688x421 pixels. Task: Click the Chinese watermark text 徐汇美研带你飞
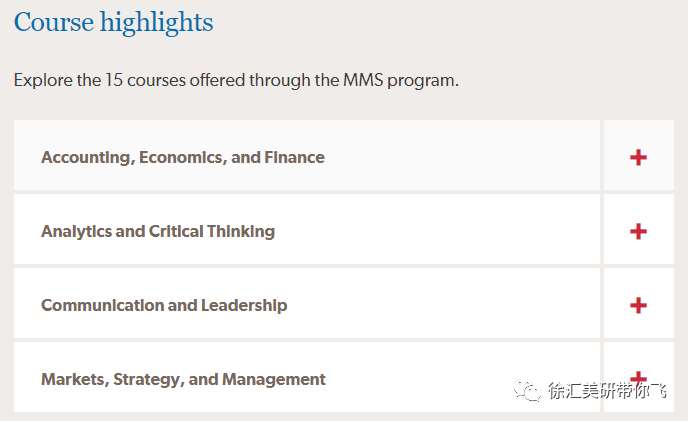(x=607, y=390)
